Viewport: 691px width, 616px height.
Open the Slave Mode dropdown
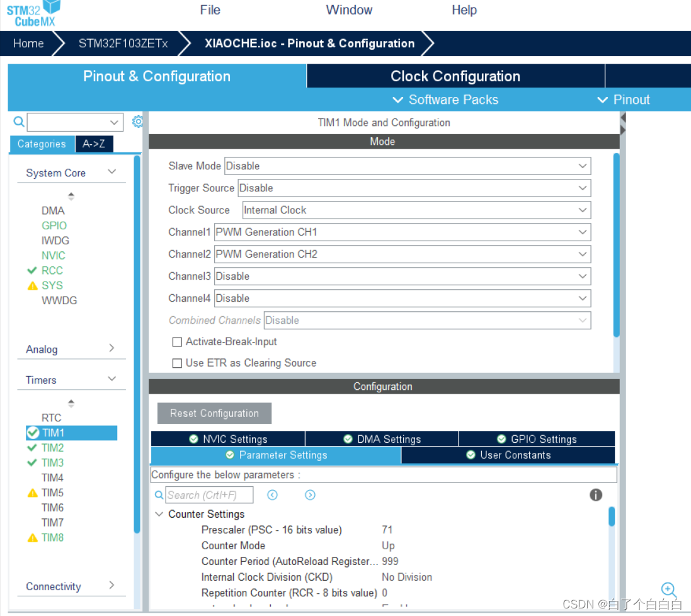click(407, 166)
